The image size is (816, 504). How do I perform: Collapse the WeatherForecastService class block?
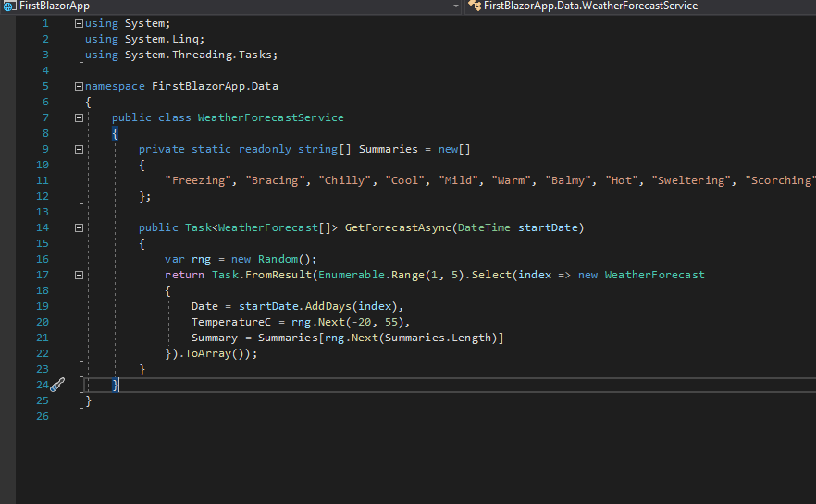click(79, 117)
